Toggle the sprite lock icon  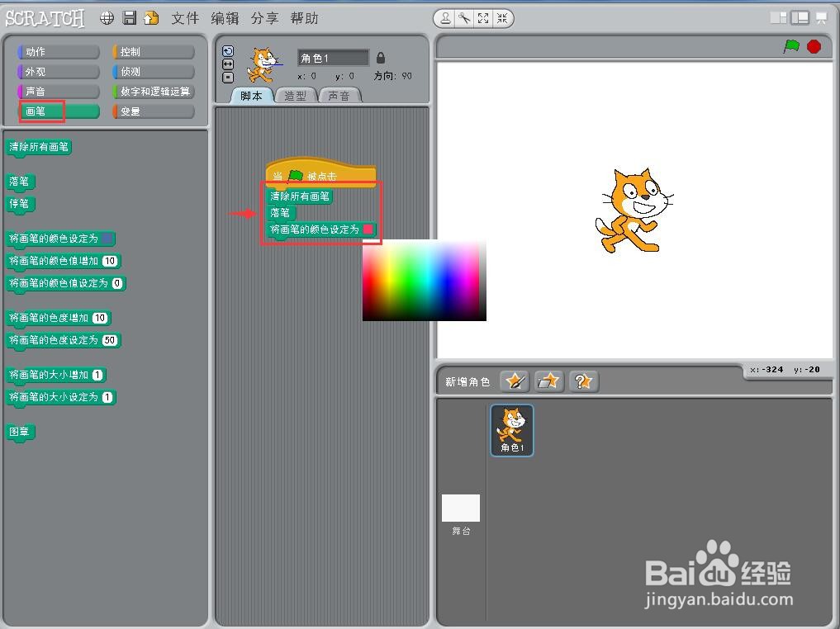click(x=380, y=57)
